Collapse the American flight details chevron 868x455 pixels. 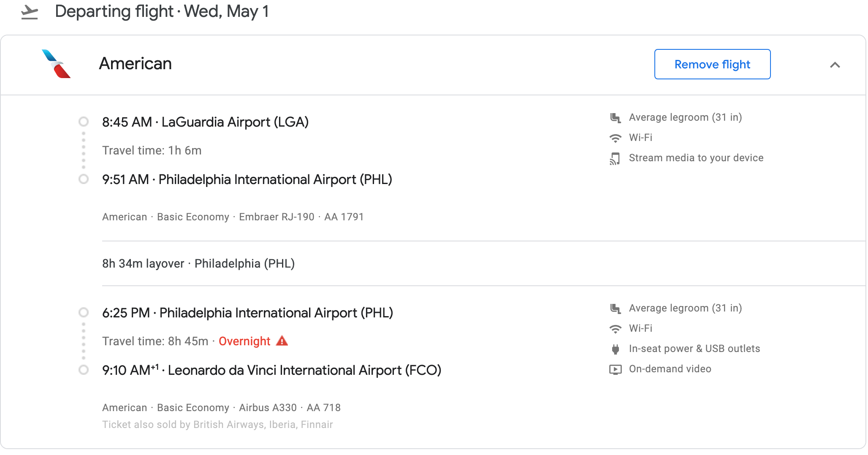coord(835,65)
